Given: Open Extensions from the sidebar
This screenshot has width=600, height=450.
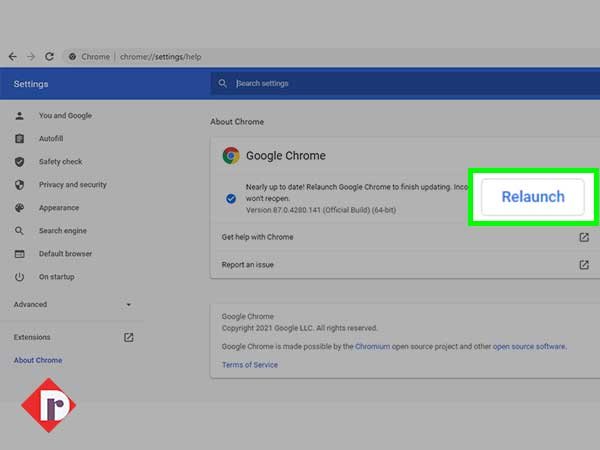Looking at the screenshot, I should pyautogui.click(x=32, y=337).
